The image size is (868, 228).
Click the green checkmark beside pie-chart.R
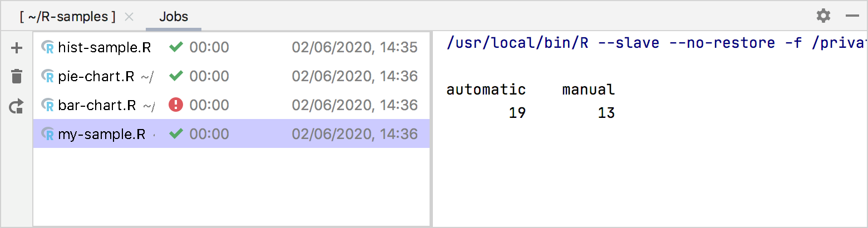pyautogui.click(x=176, y=76)
